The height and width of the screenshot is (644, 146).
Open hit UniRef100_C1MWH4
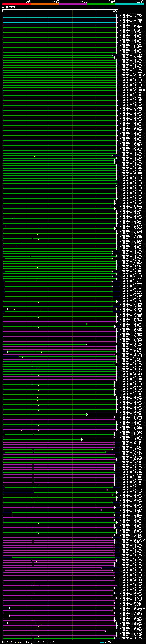coord(131,20)
